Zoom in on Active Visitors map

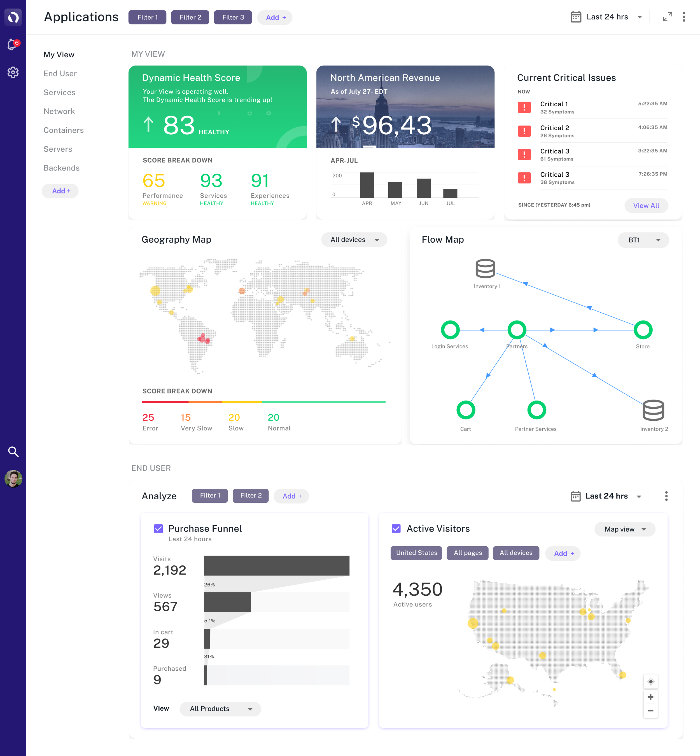click(650, 697)
